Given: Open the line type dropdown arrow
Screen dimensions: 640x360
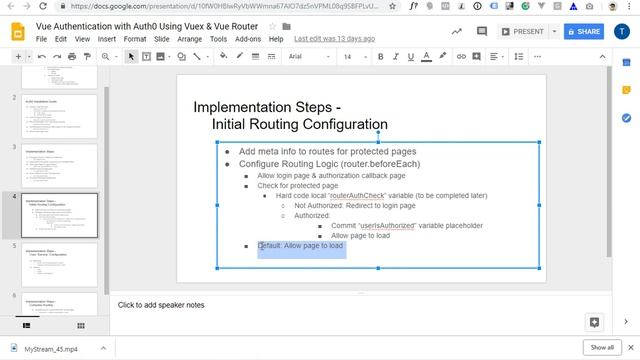Looking at the screenshot, I should pyautogui.click(x=207, y=57).
